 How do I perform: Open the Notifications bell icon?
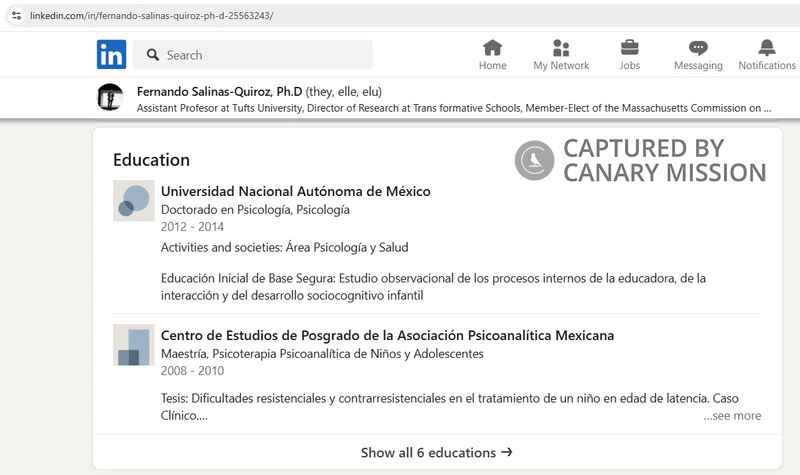click(x=767, y=48)
